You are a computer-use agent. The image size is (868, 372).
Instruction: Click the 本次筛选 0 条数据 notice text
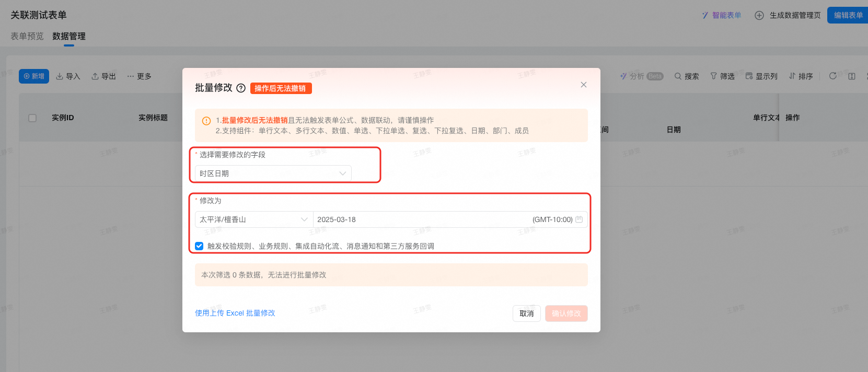click(264, 275)
